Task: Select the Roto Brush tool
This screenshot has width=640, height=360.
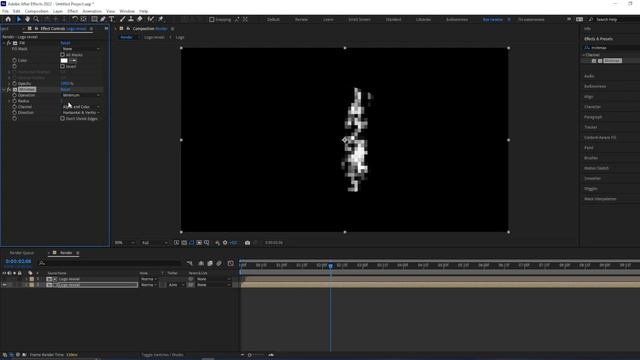Action: click(x=151, y=19)
